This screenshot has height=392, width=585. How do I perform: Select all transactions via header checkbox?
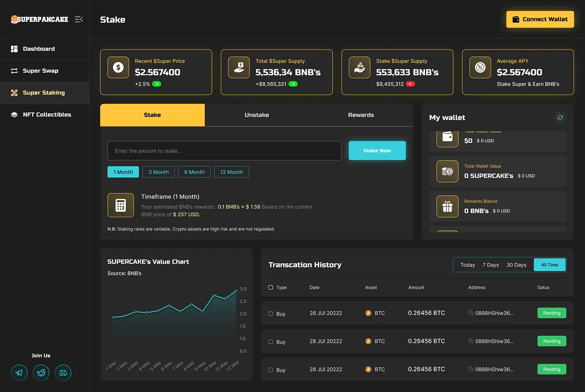271,287
